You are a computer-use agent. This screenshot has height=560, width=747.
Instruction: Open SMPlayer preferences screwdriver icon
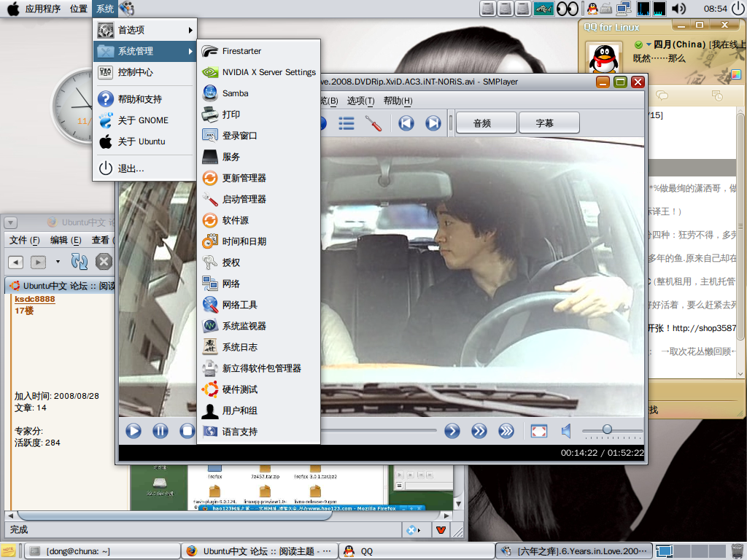[373, 123]
